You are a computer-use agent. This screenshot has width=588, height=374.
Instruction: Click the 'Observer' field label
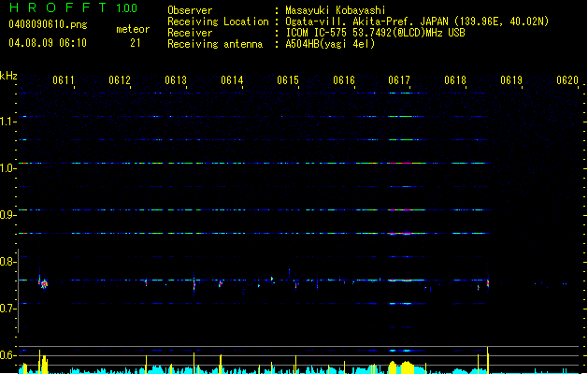pos(190,10)
